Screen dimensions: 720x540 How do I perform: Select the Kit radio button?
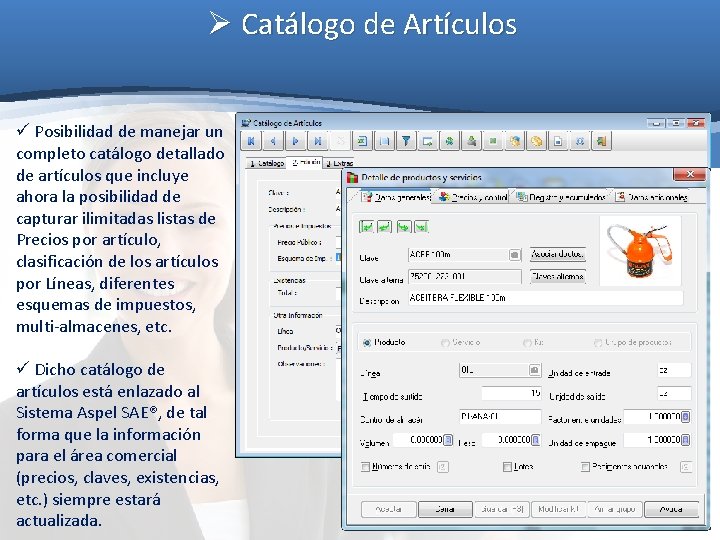pyautogui.click(x=527, y=343)
